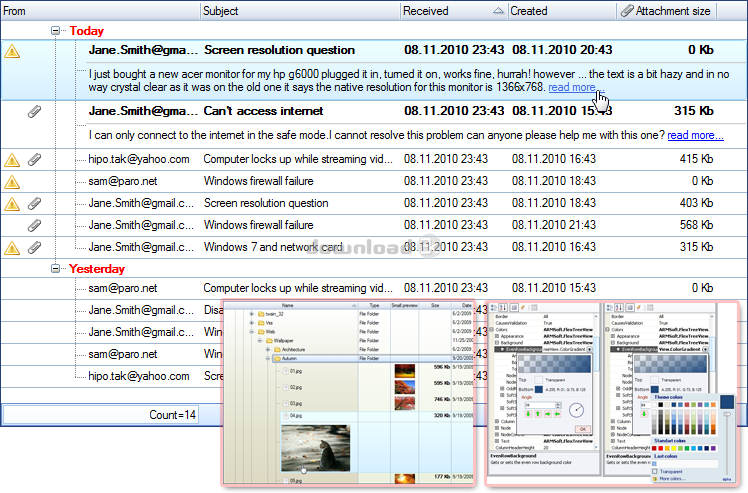Open EvenRowBackground dropdown arrow in right property grid
The image size is (748, 493).
tap(706, 349)
